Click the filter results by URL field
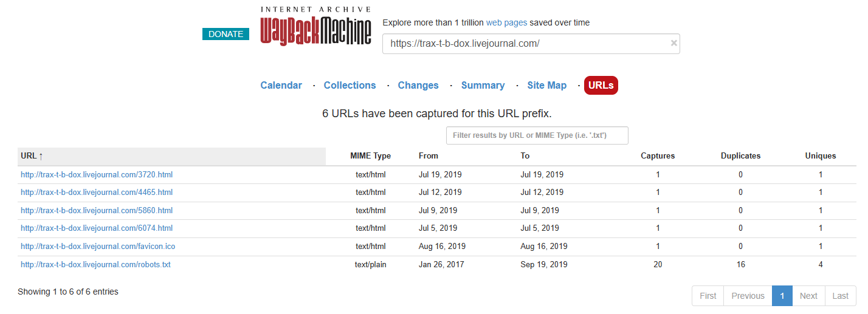 537,135
